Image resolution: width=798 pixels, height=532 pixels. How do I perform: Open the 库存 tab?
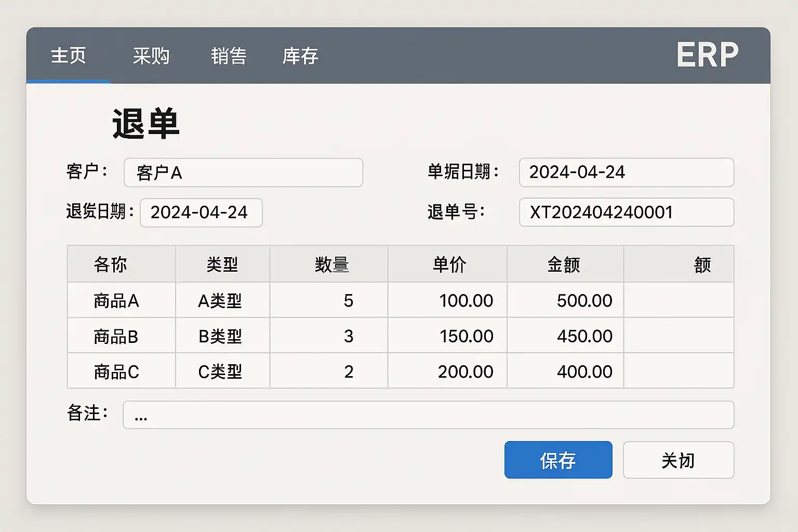(300, 56)
